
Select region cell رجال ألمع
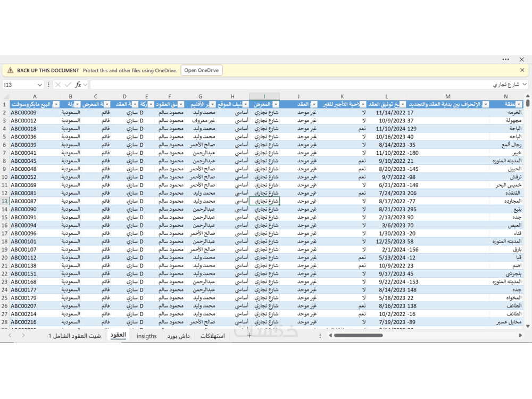506,145
